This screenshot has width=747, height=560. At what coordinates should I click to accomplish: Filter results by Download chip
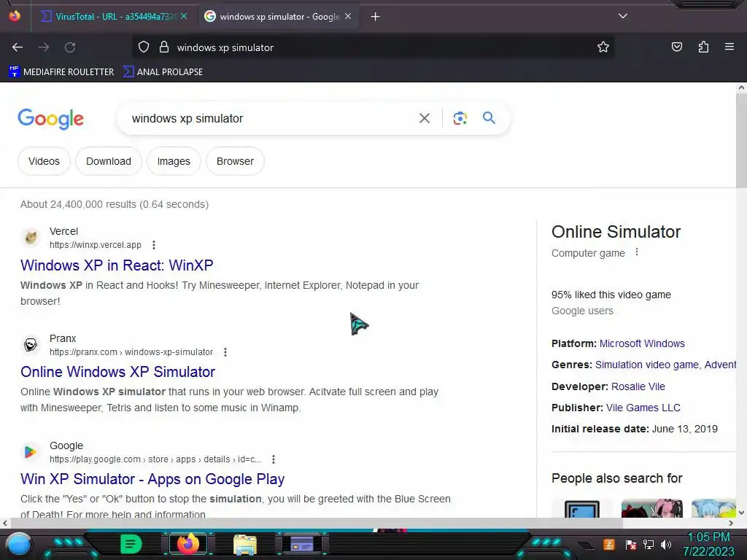[109, 161]
